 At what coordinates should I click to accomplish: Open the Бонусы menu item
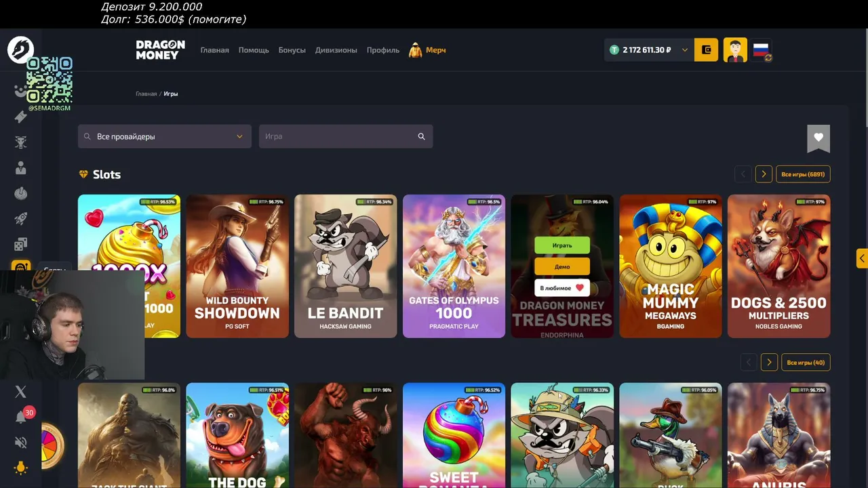292,50
